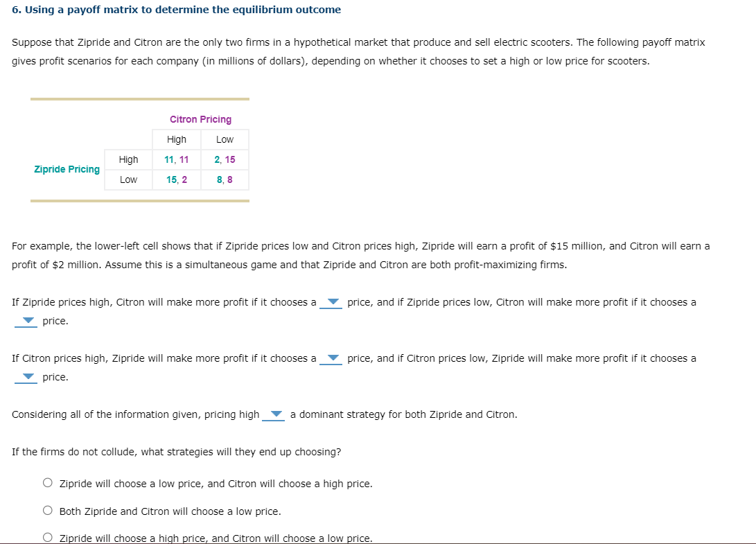The height and width of the screenshot is (544, 756).
Task: Click the "Low" row label for Zipride
Action: pyautogui.click(x=128, y=179)
